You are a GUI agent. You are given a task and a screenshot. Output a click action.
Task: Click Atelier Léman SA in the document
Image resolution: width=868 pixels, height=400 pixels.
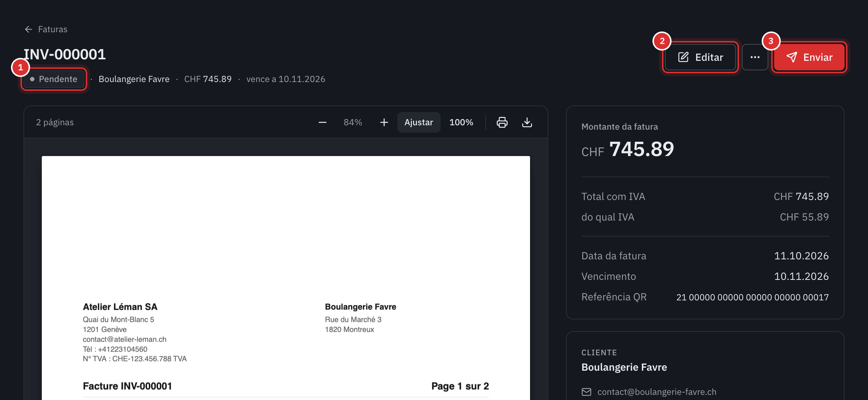click(x=120, y=307)
